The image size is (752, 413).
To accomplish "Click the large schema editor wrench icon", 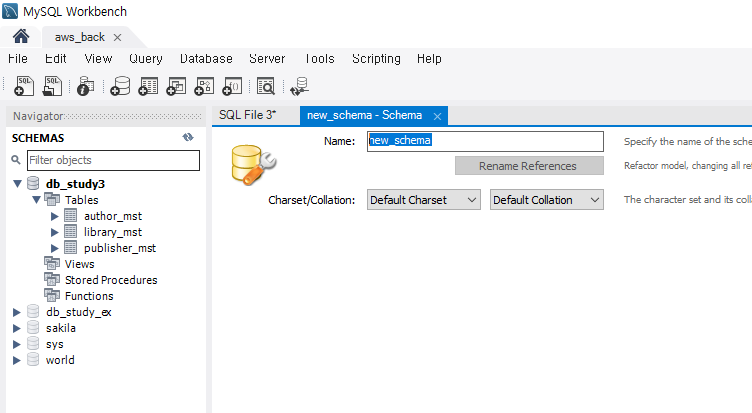I will [254, 165].
